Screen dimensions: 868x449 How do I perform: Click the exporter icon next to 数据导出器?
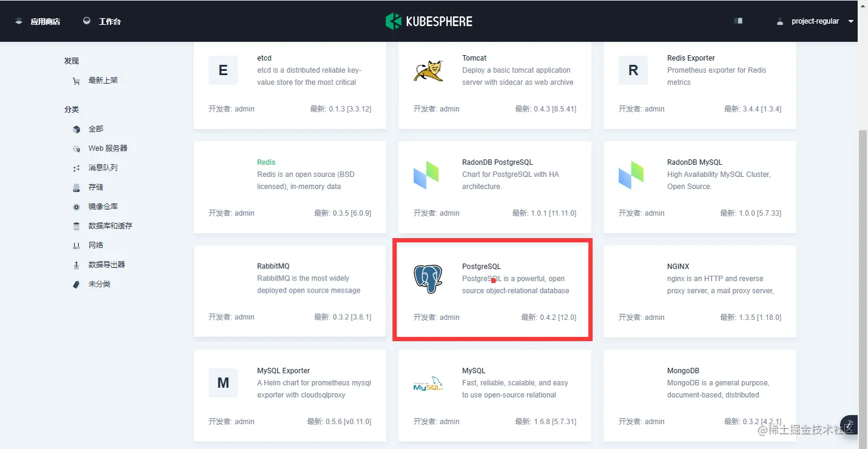pos(76,265)
